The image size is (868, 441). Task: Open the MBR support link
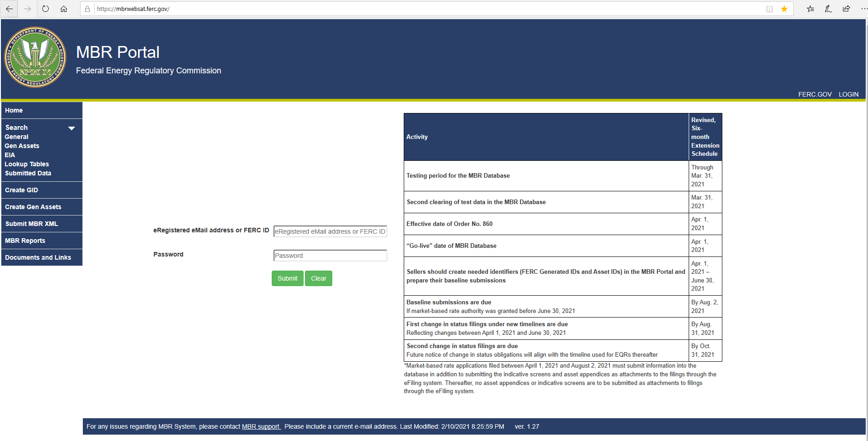[x=260, y=426]
